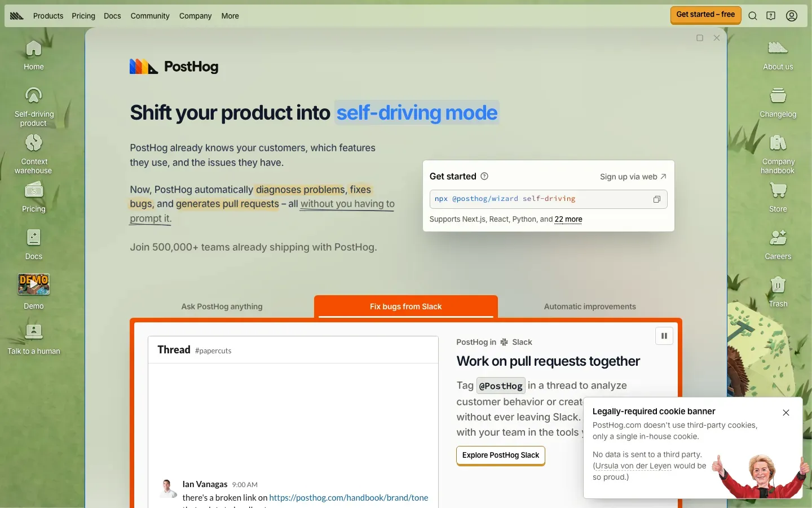Screen dimensions: 812x508
Task: Open the Trash desktop icon
Action: click(778, 292)
